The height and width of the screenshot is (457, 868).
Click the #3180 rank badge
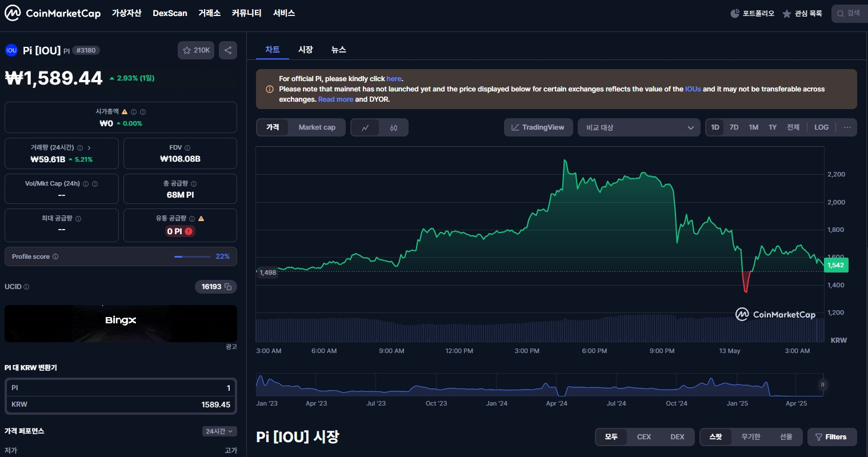(86, 50)
